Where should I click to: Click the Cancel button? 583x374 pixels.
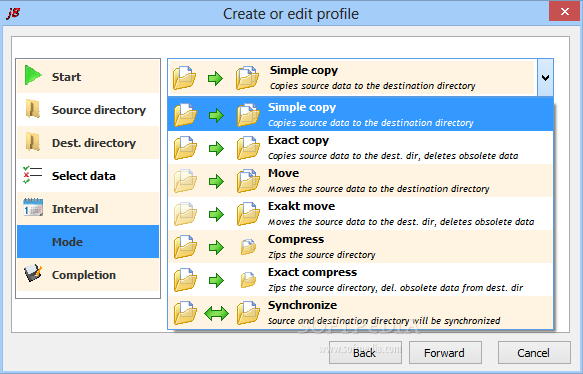click(x=534, y=352)
